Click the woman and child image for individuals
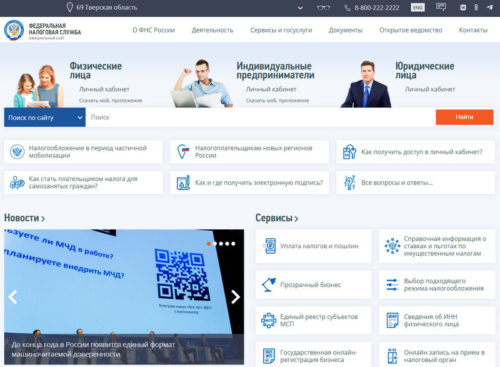Image resolution: width=500 pixels, height=367 pixels. pyautogui.click(x=38, y=86)
